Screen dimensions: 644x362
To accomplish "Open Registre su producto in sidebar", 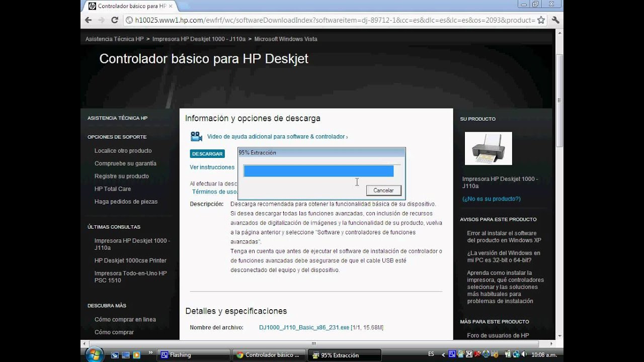I will tap(122, 176).
